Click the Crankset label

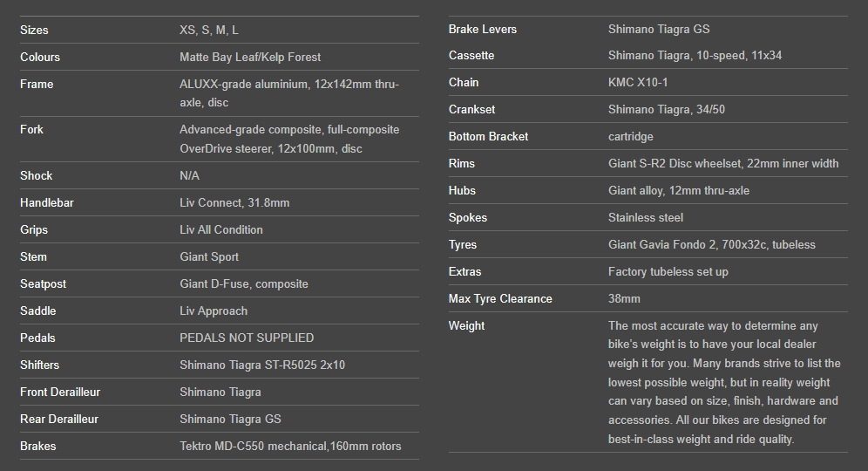[x=474, y=109]
